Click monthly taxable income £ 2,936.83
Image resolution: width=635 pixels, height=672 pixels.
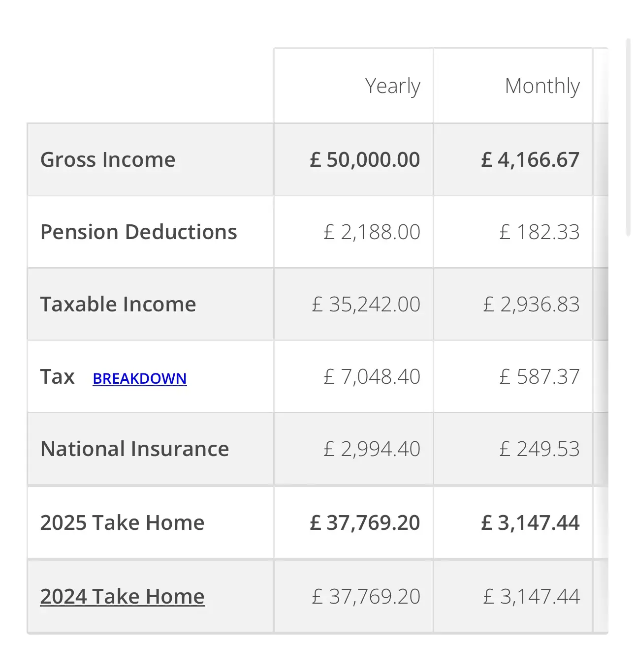click(531, 304)
